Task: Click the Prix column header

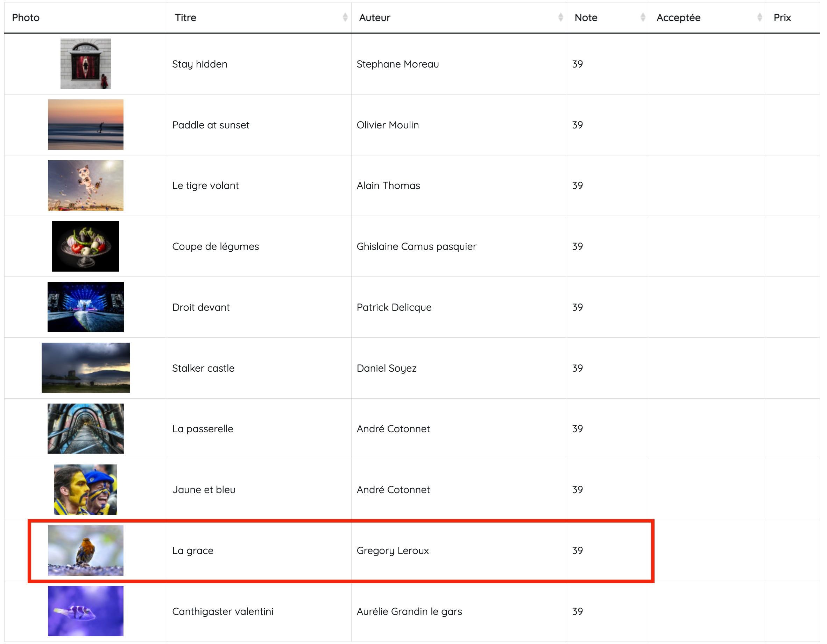Action: pyautogui.click(x=782, y=17)
